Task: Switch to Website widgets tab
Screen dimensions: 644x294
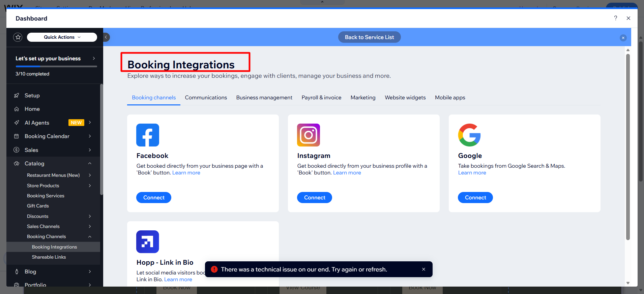Action: pyautogui.click(x=405, y=98)
